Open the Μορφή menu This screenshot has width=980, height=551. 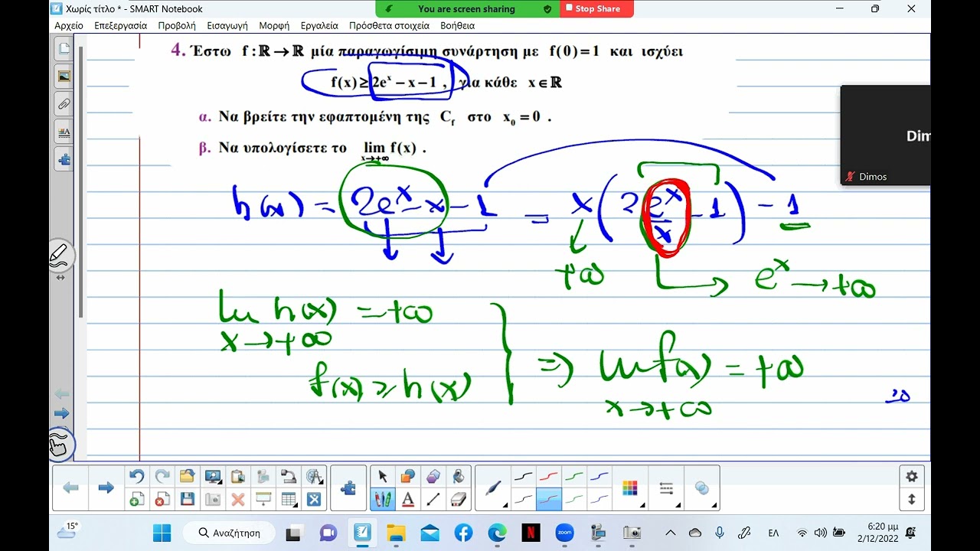pyautogui.click(x=274, y=25)
